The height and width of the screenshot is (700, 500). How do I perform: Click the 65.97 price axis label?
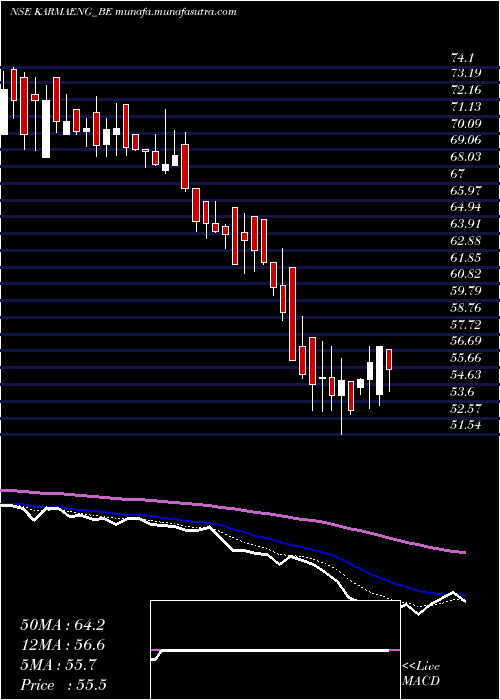coord(466,191)
